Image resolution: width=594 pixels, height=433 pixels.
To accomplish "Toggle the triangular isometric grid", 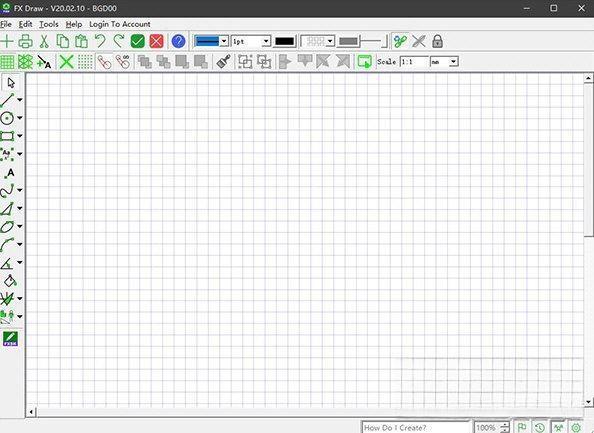I will coord(25,62).
